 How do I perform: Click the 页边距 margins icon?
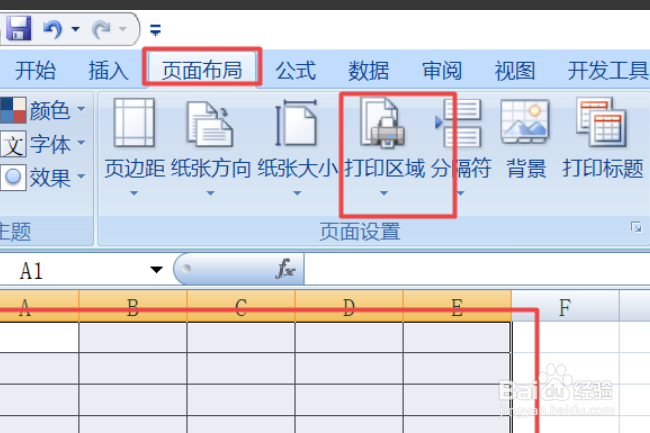pos(134,123)
